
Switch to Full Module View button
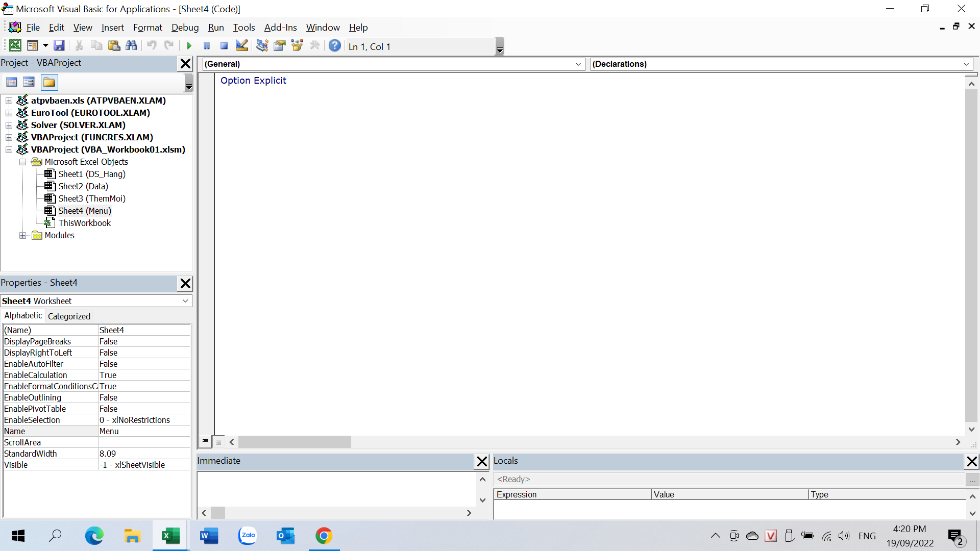click(218, 442)
